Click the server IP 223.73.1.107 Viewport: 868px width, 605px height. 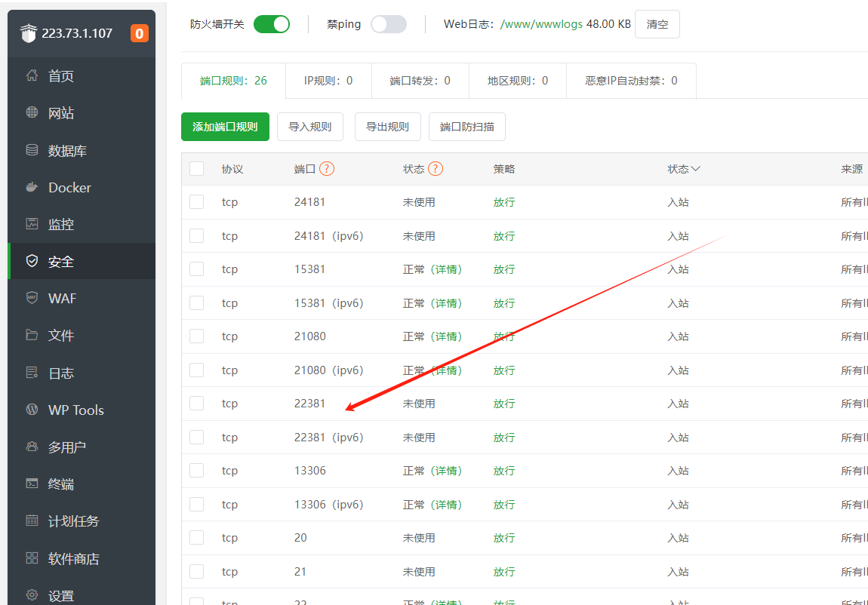tap(77, 33)
